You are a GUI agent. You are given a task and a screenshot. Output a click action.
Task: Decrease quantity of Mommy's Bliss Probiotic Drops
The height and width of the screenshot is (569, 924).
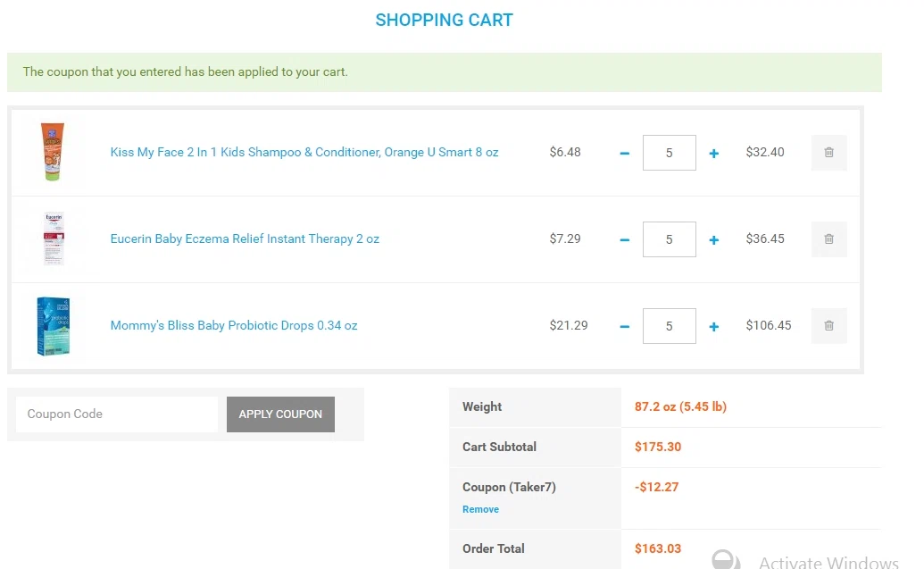(625, 327)
